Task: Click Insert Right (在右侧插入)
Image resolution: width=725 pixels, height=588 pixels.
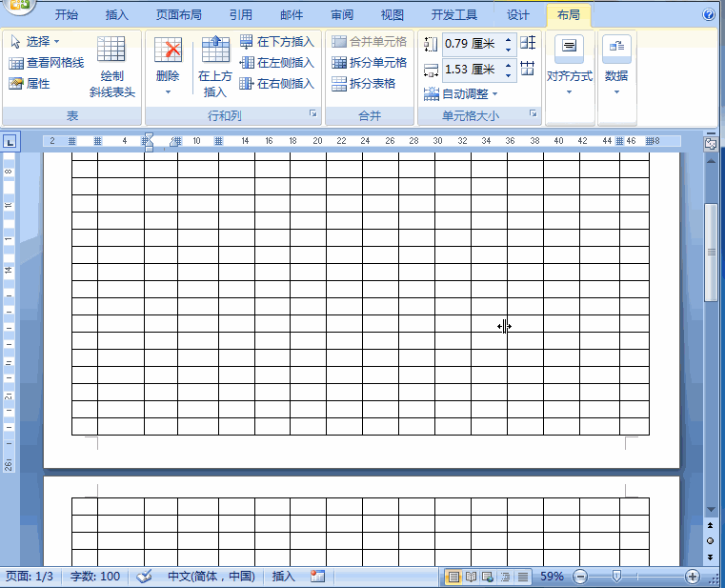Action: pos(277,83)
